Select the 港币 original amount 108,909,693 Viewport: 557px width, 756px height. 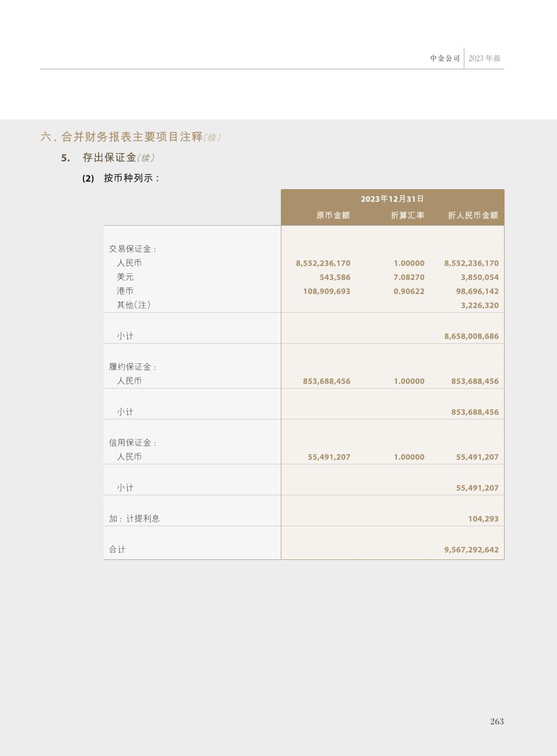tap(326, 291)
